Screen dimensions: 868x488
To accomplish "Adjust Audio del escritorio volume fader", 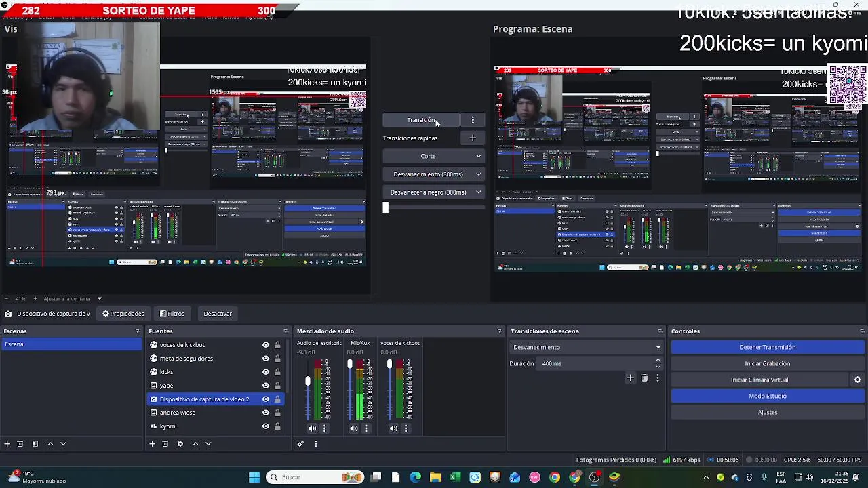I will click(308, 382).
